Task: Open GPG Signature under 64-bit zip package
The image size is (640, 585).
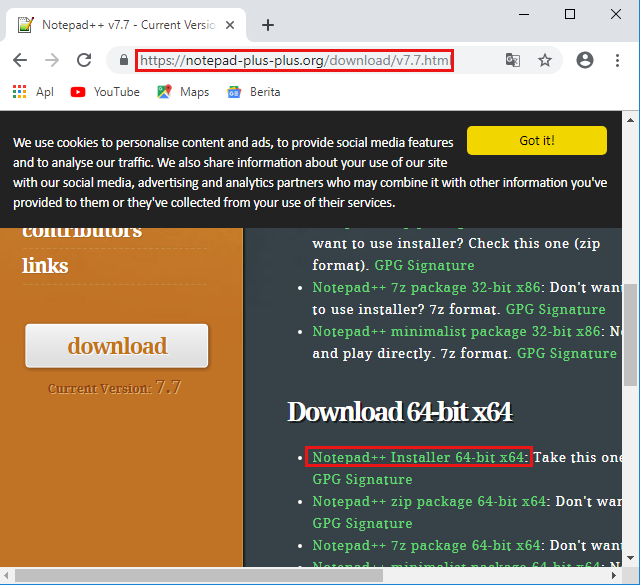Action: [362, 523]
